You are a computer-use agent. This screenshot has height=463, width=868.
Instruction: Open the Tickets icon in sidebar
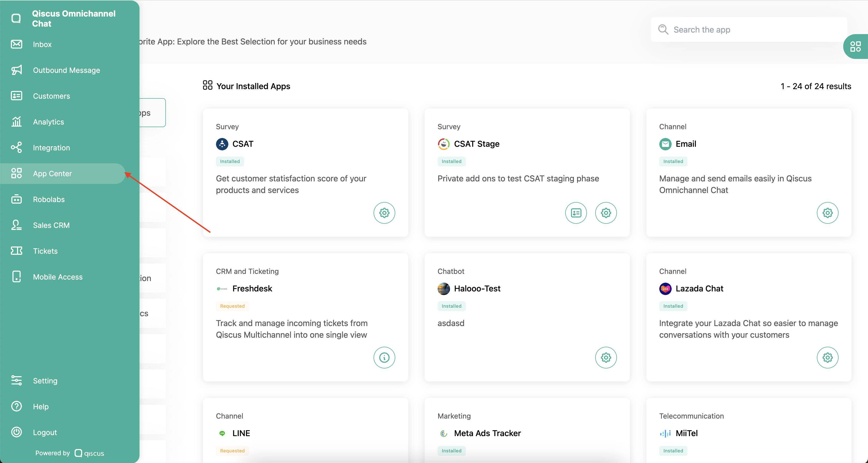pos(17,251)
